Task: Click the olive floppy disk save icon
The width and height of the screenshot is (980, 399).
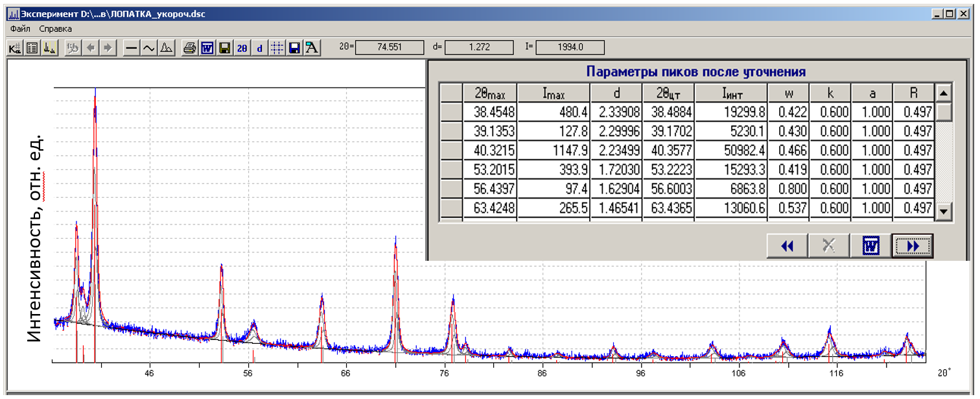Action: (225, 47)
